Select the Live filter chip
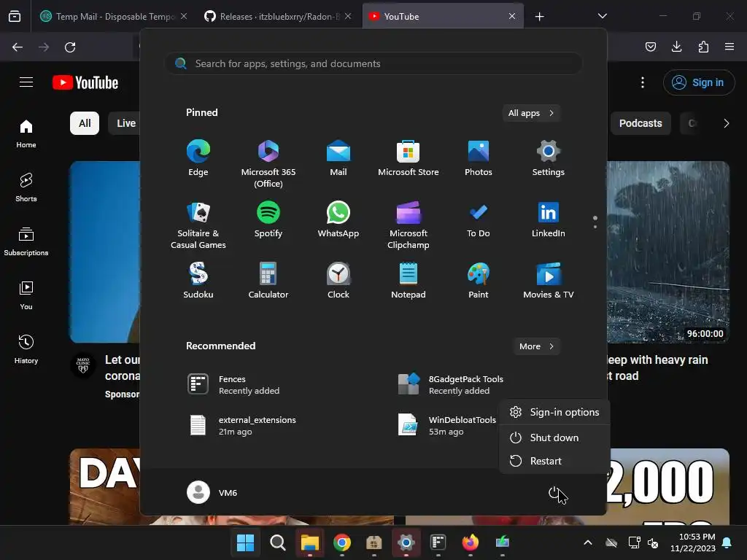The width and height of the screenshot is (747, 560). click(126, 123)
